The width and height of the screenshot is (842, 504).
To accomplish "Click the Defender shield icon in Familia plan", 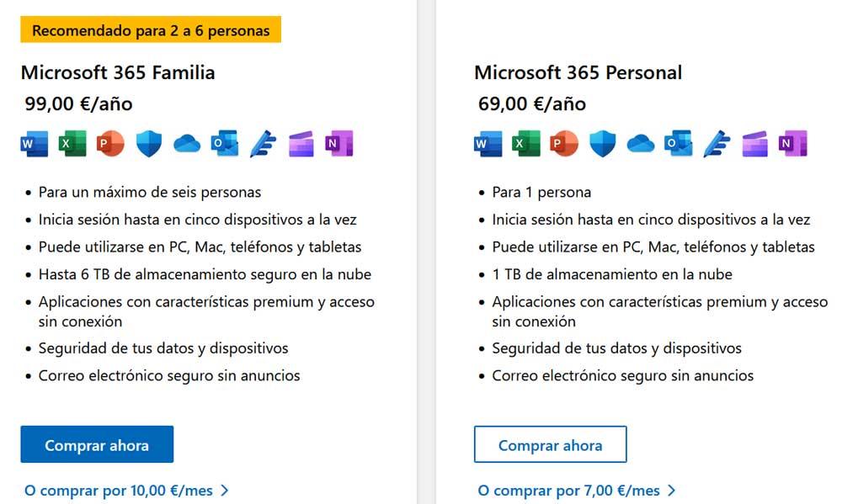I will [148, 144].
